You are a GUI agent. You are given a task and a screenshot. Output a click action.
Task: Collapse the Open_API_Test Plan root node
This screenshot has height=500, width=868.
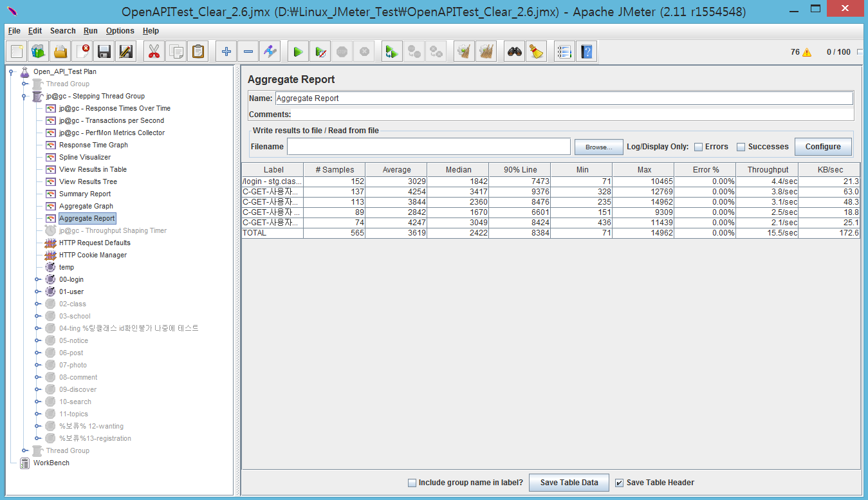(12, 71)
